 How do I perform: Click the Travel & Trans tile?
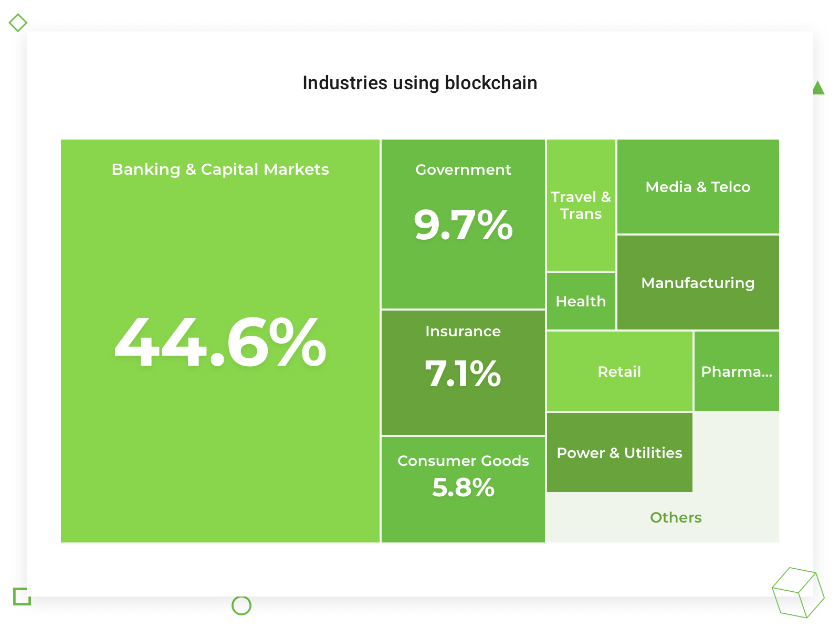581,205
